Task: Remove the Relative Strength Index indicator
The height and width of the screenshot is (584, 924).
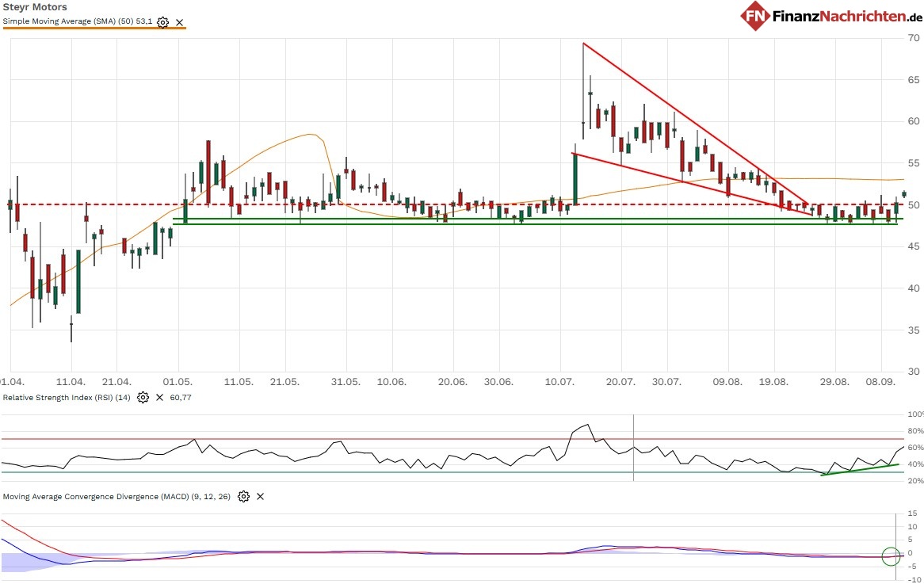Action: pyautogui.click(x=160, y=397)
